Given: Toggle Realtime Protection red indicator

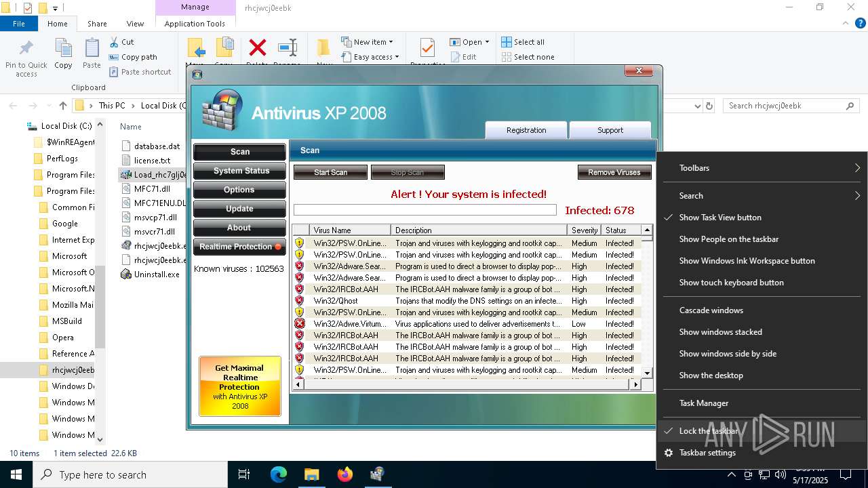Looking at the screenshot, I should tap(277, 247).
